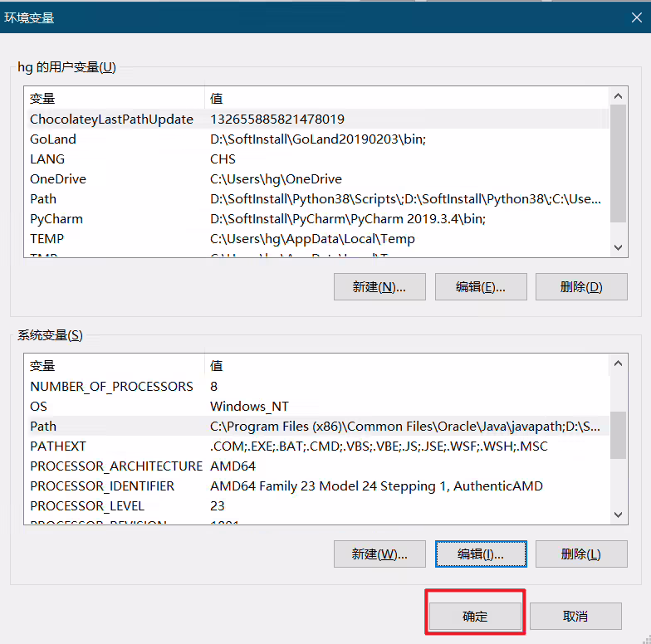Click 删除(L) for system variables
651x644 pixels.
tap(581, 554)
